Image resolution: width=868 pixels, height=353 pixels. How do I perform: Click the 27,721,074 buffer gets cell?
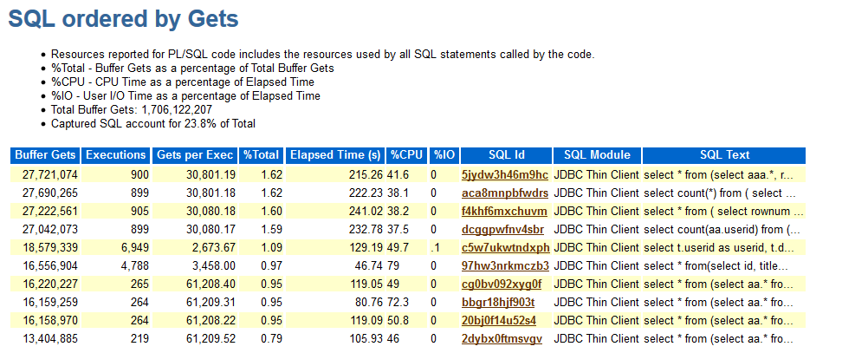point(47,174)
